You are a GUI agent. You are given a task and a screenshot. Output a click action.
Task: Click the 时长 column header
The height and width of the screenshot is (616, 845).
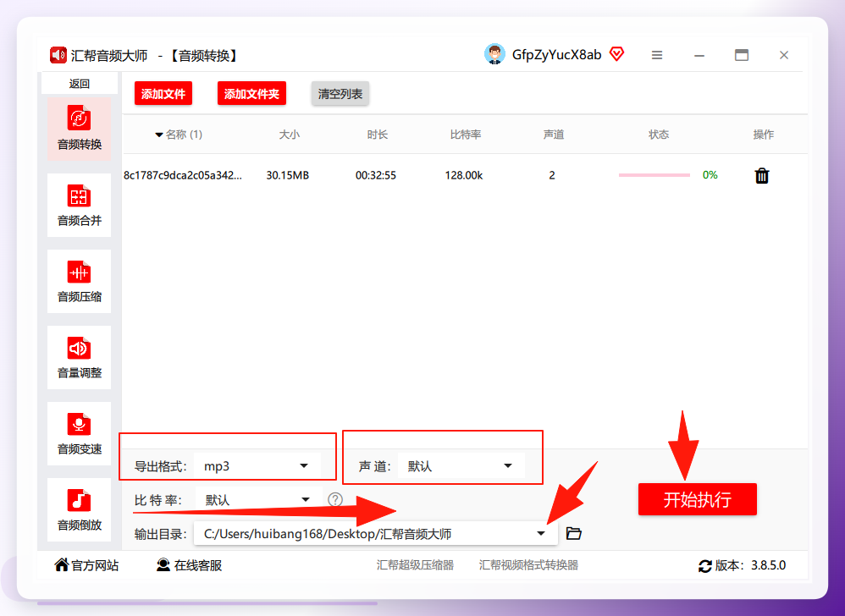pyautogui.click(x=378, y=135)
